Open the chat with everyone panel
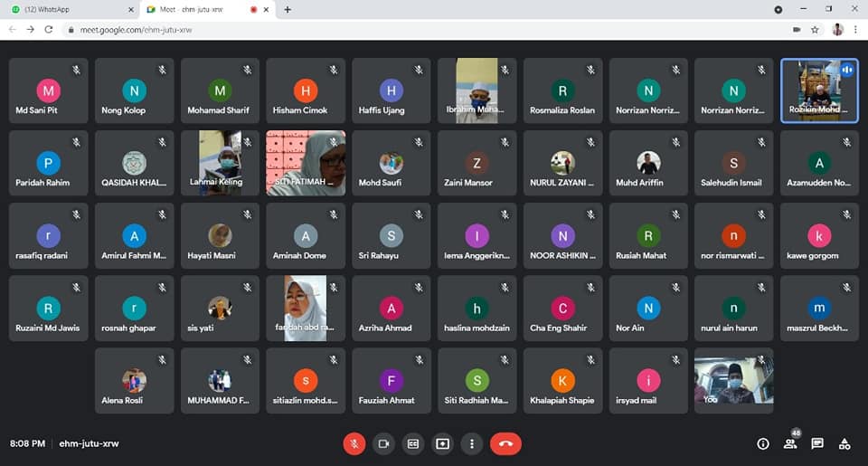The width and height of the screenshot is (868, 466). (x=817, y=443)
